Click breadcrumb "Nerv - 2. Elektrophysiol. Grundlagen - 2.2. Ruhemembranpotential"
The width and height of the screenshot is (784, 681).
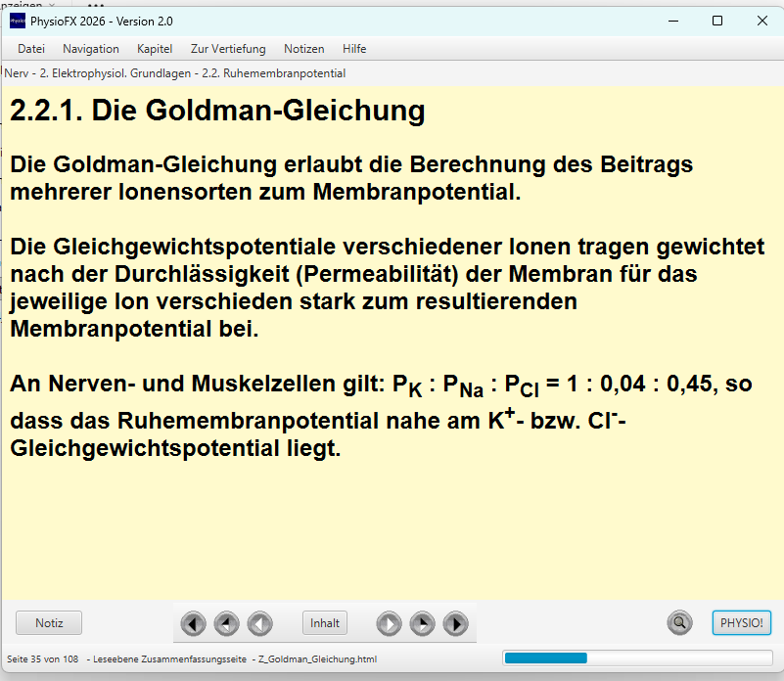pyautogui.click(x=175, y=73)
